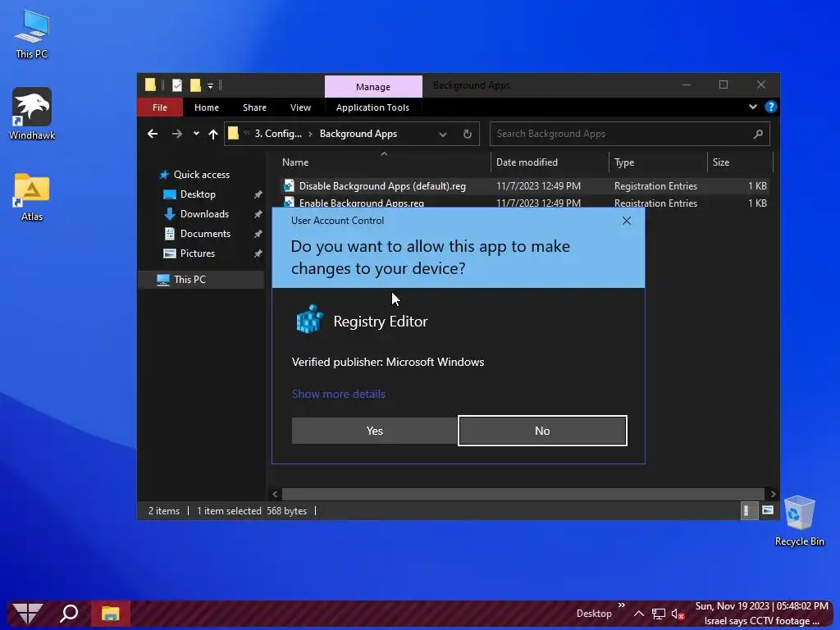This screenshot has width=840, height=630.
Task: Click Desktop toolbar label in taskbar
Action: 594,614
